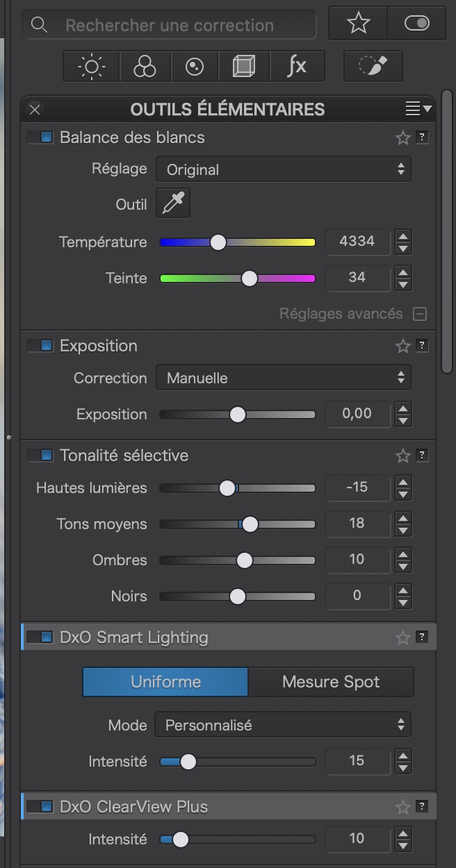Expand the Mode dropdown showing Personnalisé

pyautogui.click(x=283, y=725)
